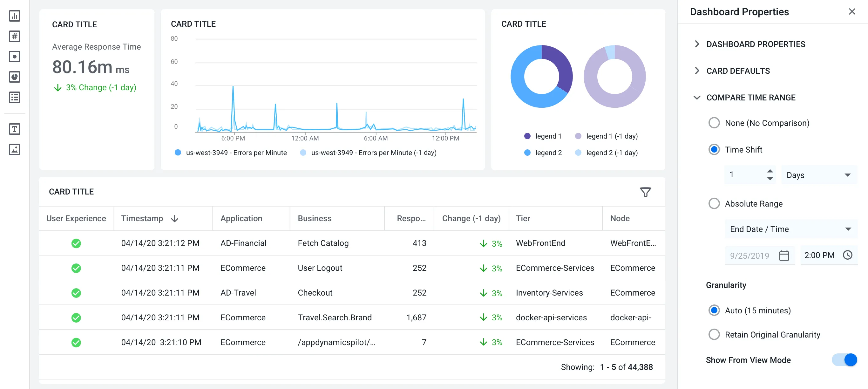Add a metric number widget (# icon)
The width and height of the screenshot is (868, 389).
pyautogui.click(x=15, y=36)
